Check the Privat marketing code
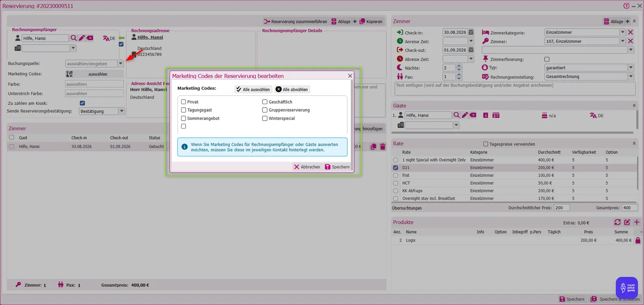This screenshot has width=644, height=305. (x=184, y=102)
